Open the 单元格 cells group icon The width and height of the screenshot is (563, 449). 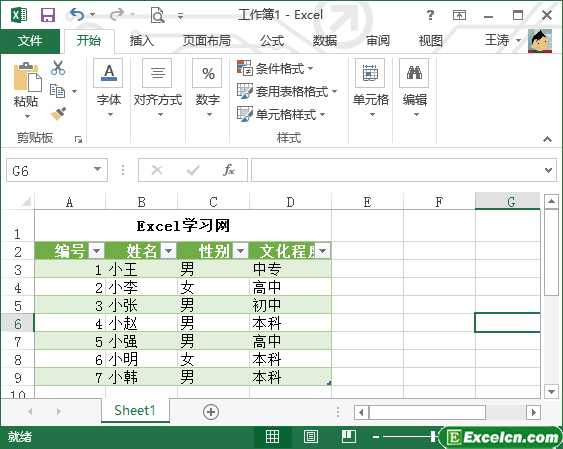coord(370,73)
